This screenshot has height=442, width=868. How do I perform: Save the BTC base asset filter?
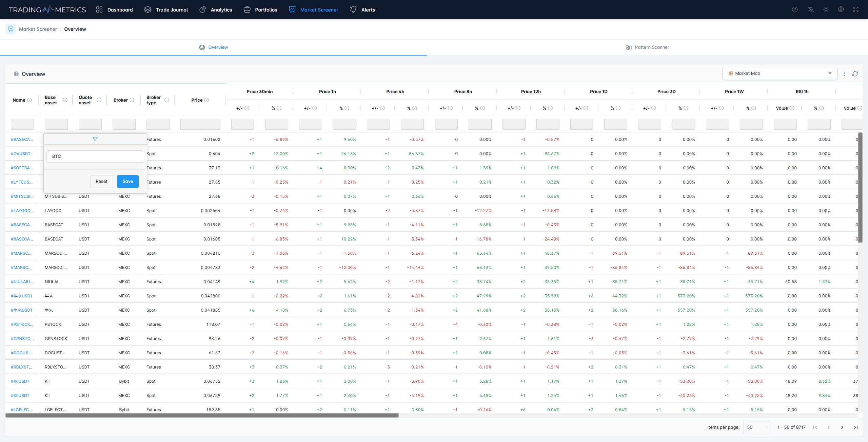tap(128, 182)
